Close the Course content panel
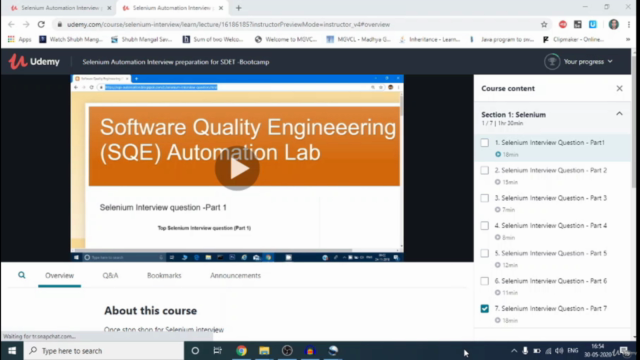The width and height of the screenshot is (640, 360). point(619,89)
